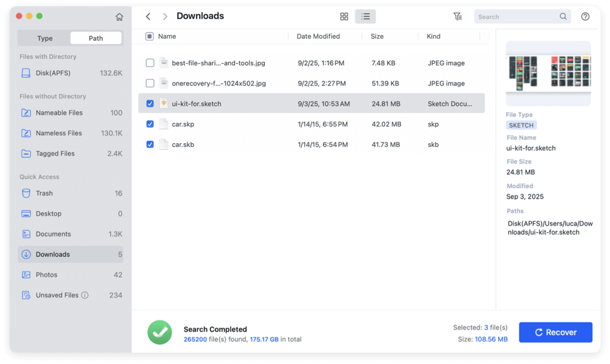Click the back navigation chevron
This screenshot has height=364, width=610.
[148, 17]
